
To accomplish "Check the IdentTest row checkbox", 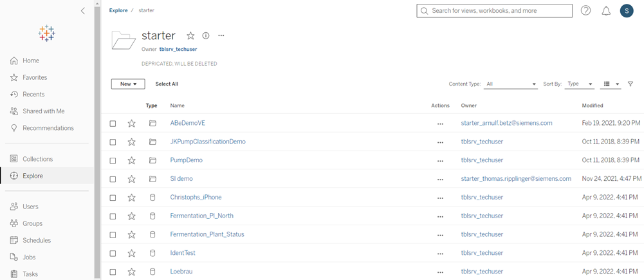I will [x=113, y=253].
